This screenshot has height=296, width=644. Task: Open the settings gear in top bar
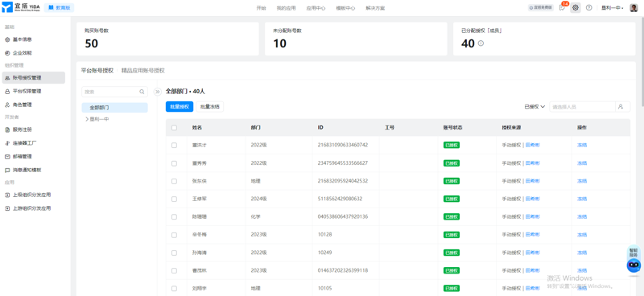tap(576, 8)
